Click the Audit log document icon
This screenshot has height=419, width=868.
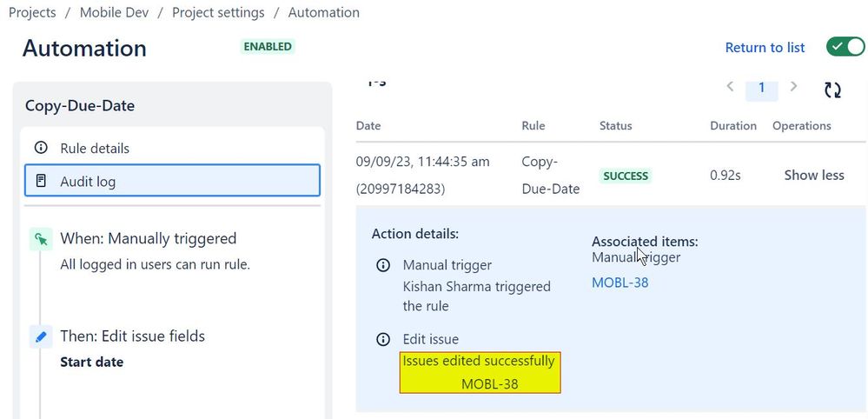pos(41,181)
